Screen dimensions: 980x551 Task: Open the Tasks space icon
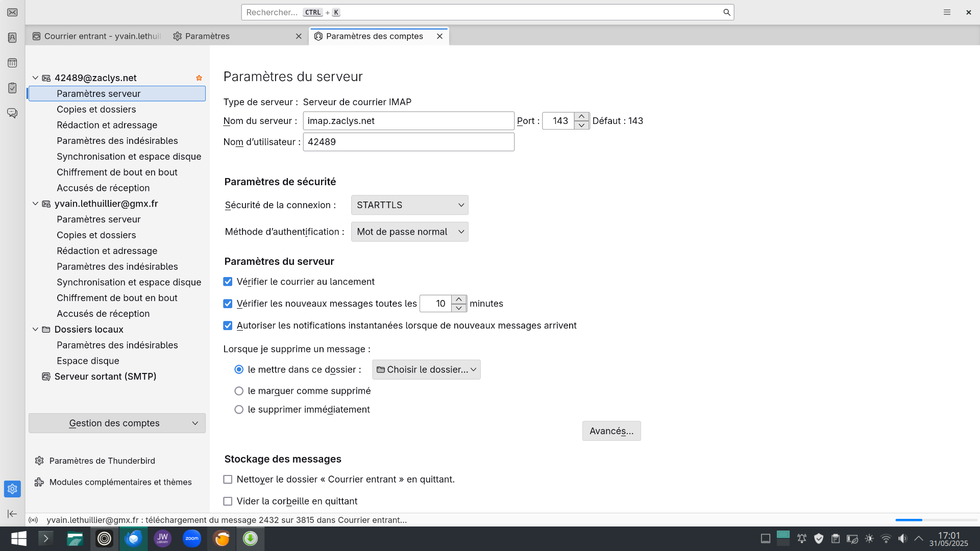pyautogui.click(x=12, y=88)
